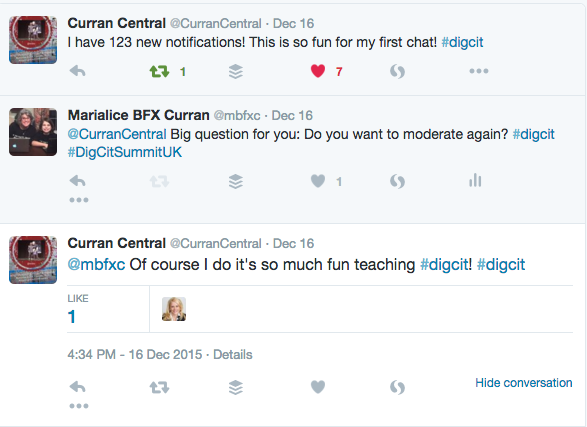The image size is (587, 427).
Task: Reply to Marialice BFX Curran's tweet
Action: pos(77,181)
